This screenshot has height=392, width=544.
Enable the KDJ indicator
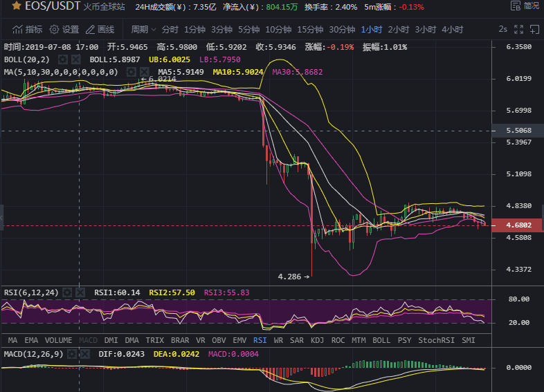[318, 340]
